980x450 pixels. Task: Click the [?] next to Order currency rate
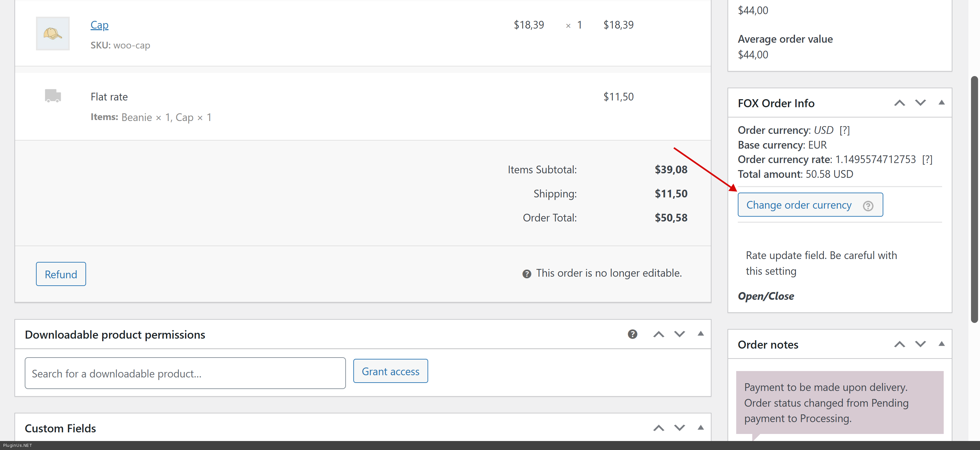pyautogui.click(x=927, y=160)
